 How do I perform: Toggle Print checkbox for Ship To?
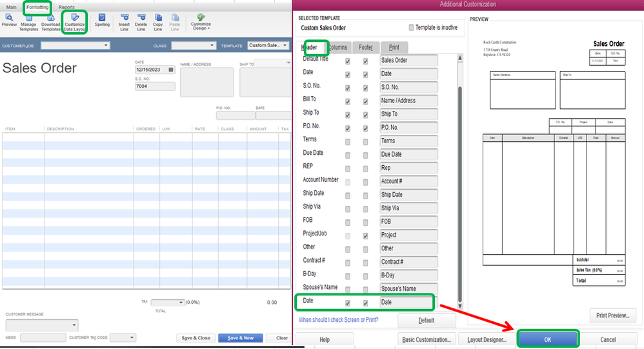[365, 115]
